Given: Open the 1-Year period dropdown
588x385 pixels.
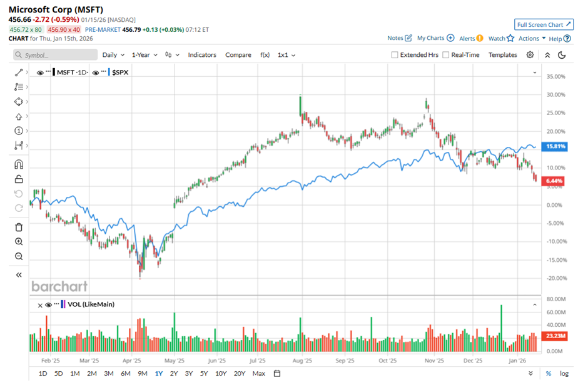Looking at the screenshot, I should pos(144,54).
